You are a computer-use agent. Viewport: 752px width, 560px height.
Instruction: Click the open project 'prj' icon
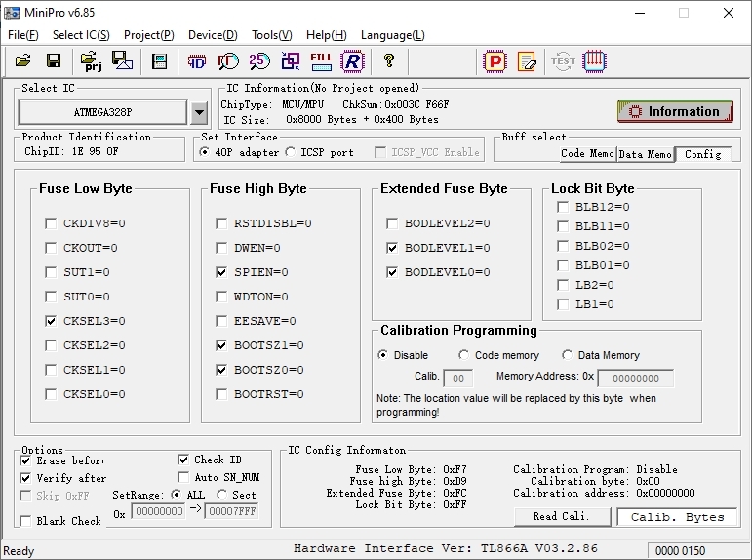[x=92, y=60]
